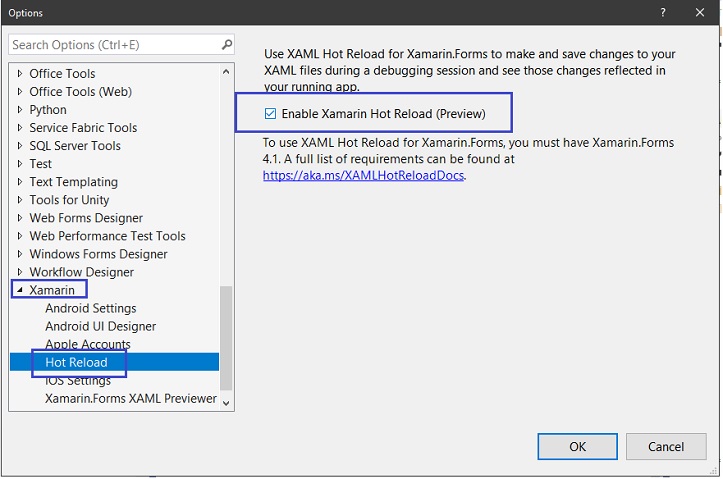Select Office Tools in the tree
Viewport: 723px width, 479px height.
[x=62, y=73]
